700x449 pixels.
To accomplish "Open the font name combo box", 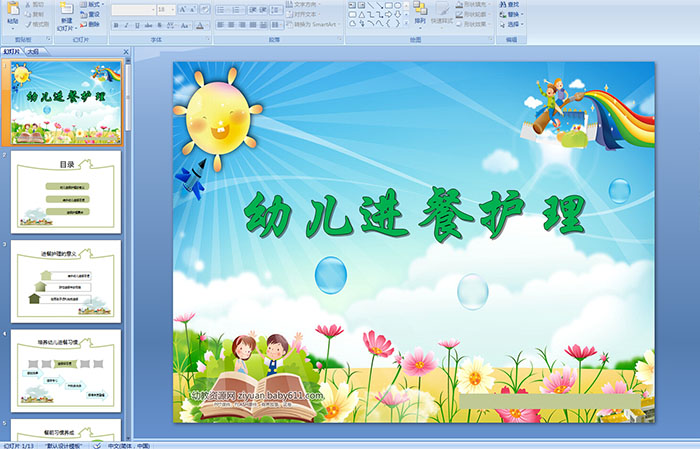I will [133, 9].
